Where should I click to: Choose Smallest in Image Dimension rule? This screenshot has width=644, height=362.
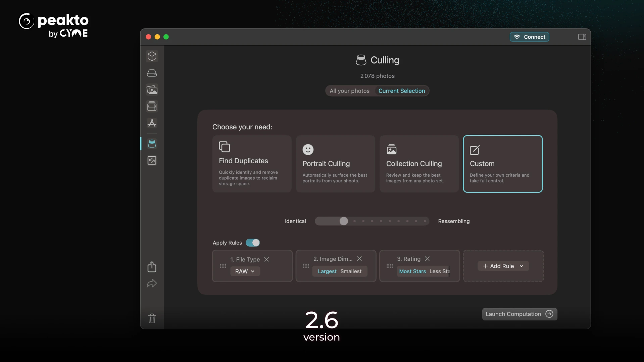[x=351, y=271]
